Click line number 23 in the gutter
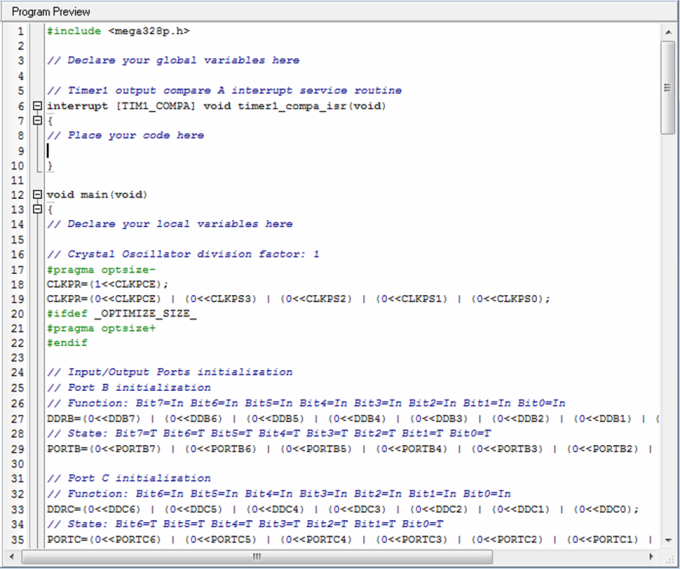This screenshot has width=680, height=569. pyautogui.click(x=17, y=358)
